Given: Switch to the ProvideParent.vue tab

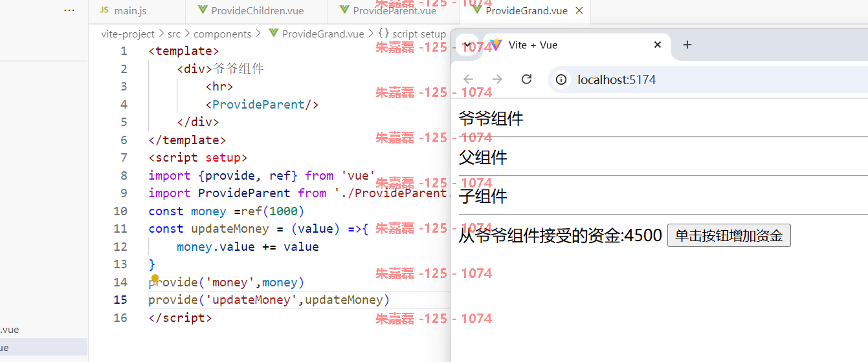Looking at the screenshot, I should 393,10.
